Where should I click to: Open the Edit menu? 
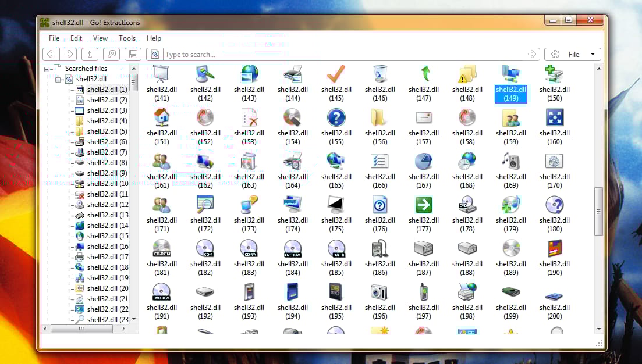pyautogui.click(x=76, y=38)
